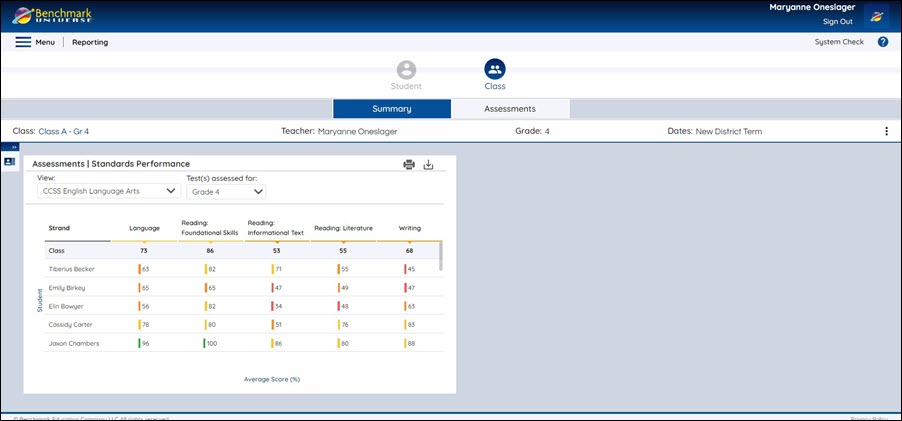Switch to the Assessments tab
The image size is (902, 421).
(x=510, y=109)
